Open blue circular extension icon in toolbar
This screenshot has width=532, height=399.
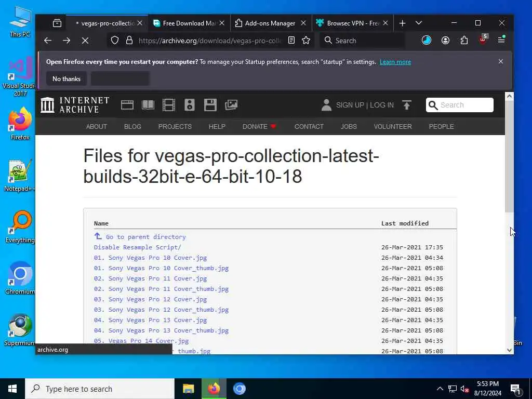427,41
